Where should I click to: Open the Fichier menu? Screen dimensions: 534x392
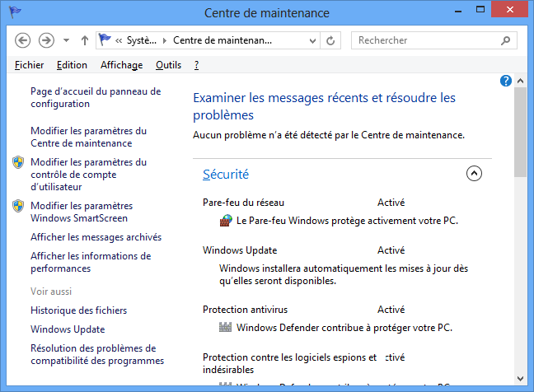(x=30, y=65)
